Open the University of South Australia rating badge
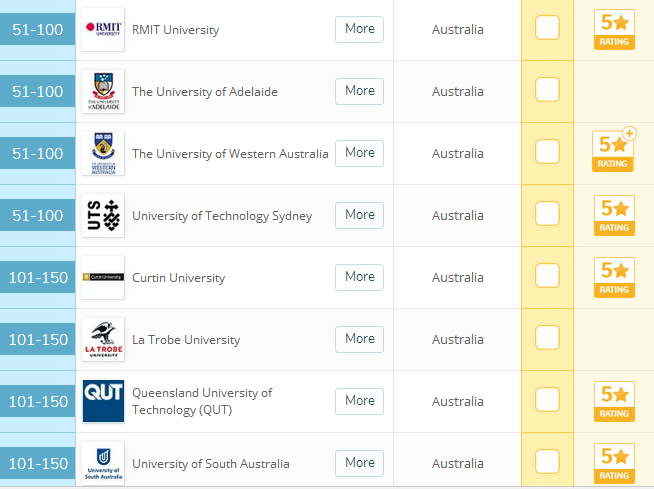Viewport: 654px width, 489px height. tap(614, 463)
